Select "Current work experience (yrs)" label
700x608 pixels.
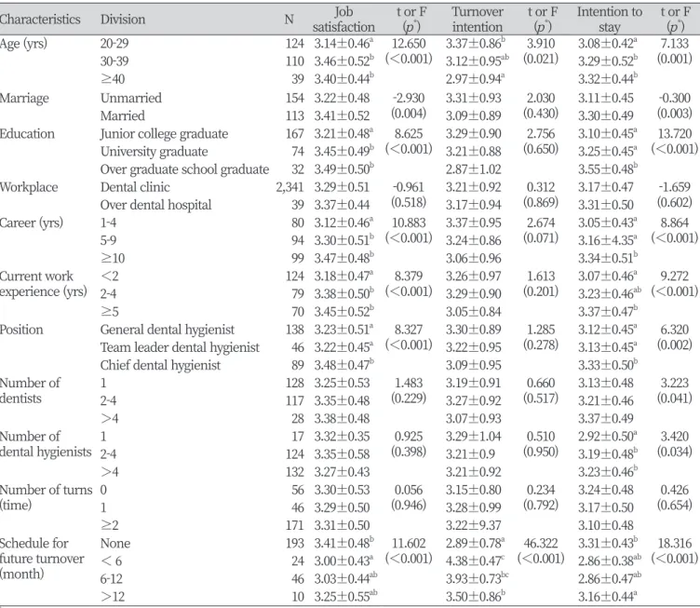(44, 284)
